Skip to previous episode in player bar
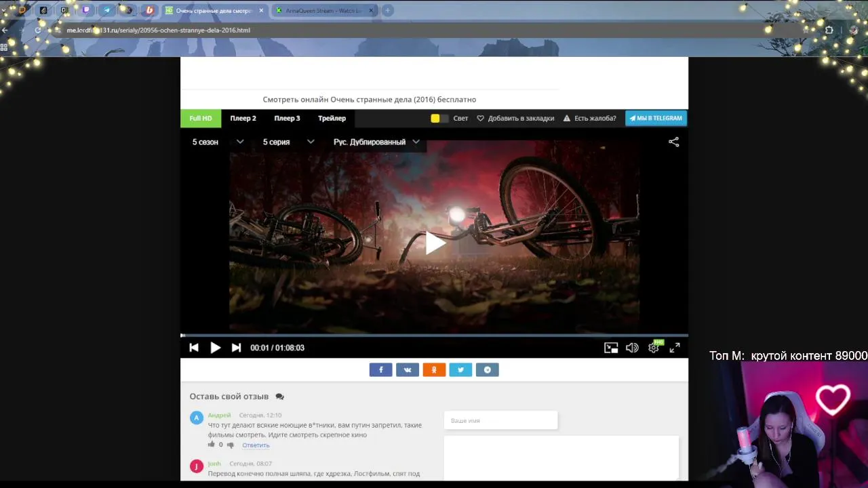Screen dimensions: 868x488 click(194, 348)
